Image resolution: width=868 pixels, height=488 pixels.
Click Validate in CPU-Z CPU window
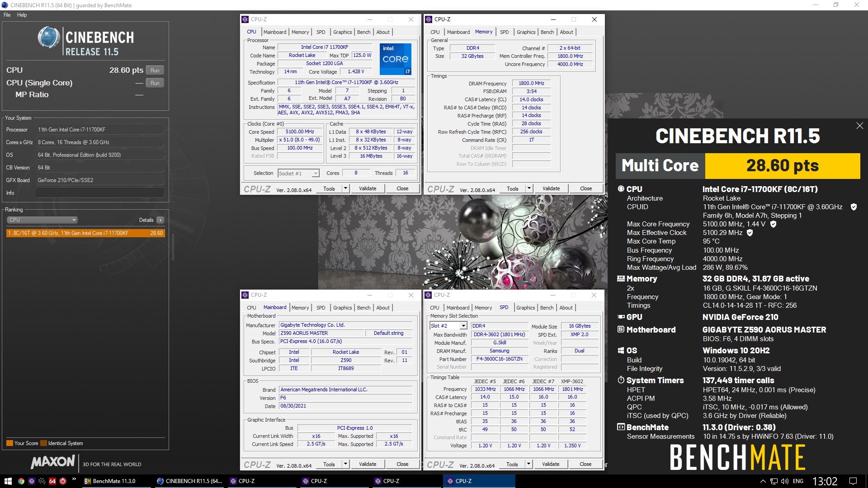pos(368,188)
